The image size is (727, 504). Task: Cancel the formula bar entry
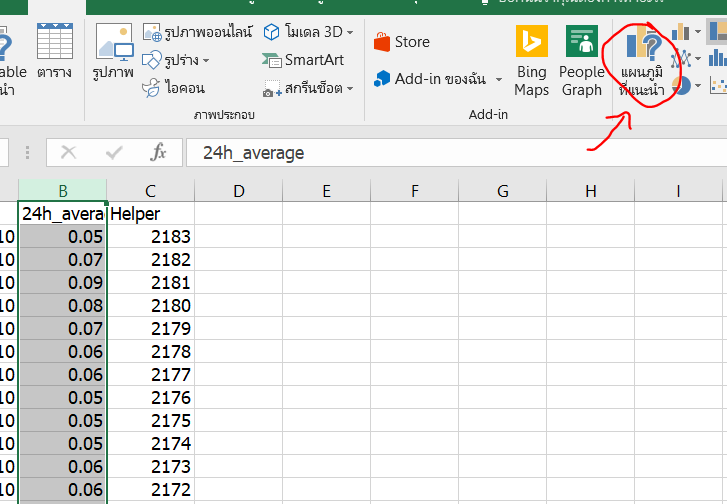pyautogui.click(x=69, y=152)
